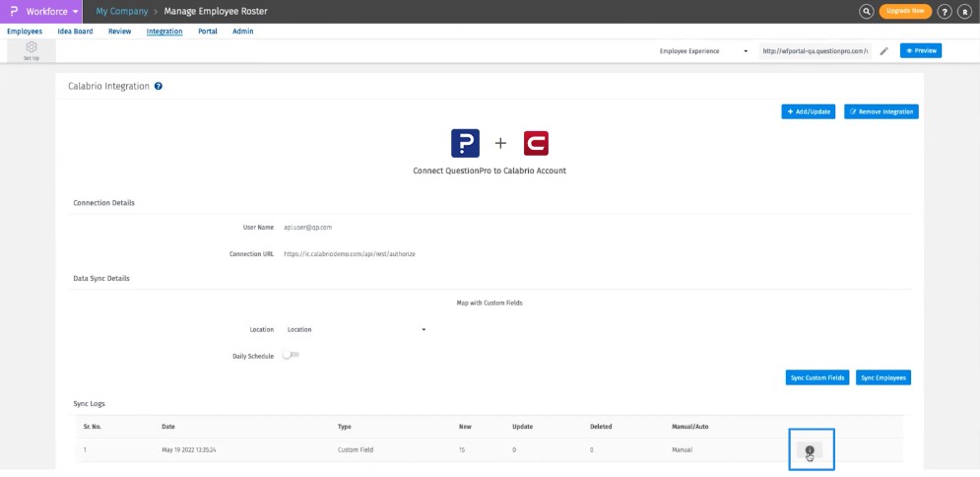980x477 pixels.
Task: Switch to the Admin tab
Action: (243, 32)
